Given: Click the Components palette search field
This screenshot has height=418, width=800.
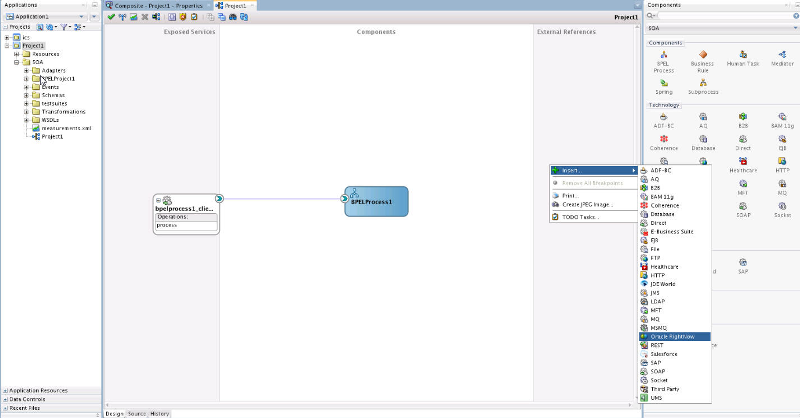Looking at the screenshot, I should [x=724, y=16].
